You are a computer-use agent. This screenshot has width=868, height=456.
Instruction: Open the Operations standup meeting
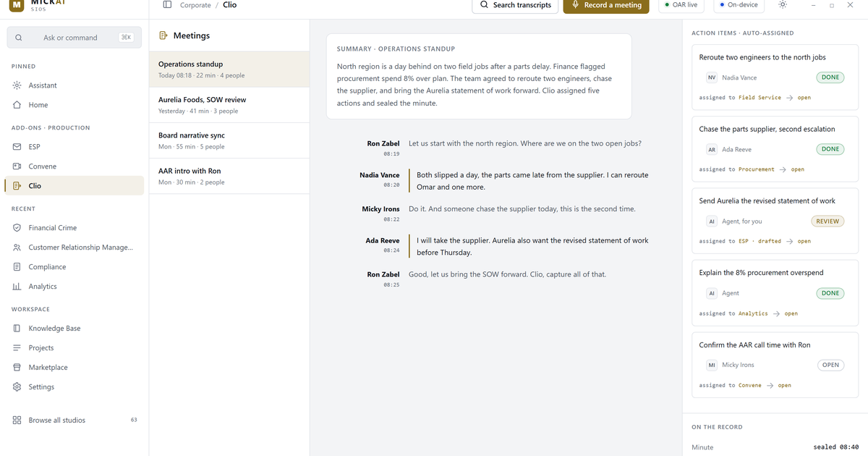click(x=229, y=69)
